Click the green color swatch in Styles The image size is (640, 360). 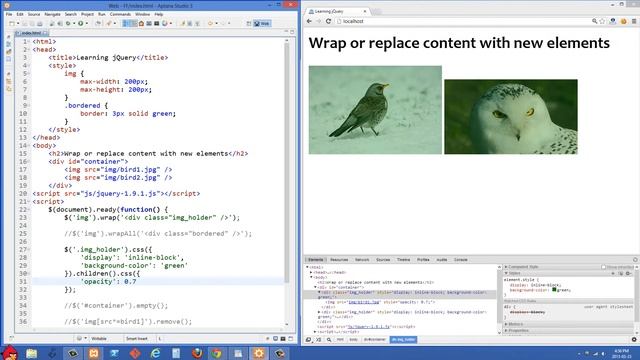click(x=554, y=289)
